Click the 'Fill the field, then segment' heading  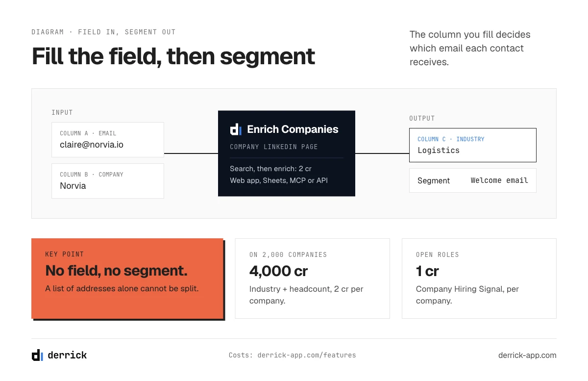point(173,56)
